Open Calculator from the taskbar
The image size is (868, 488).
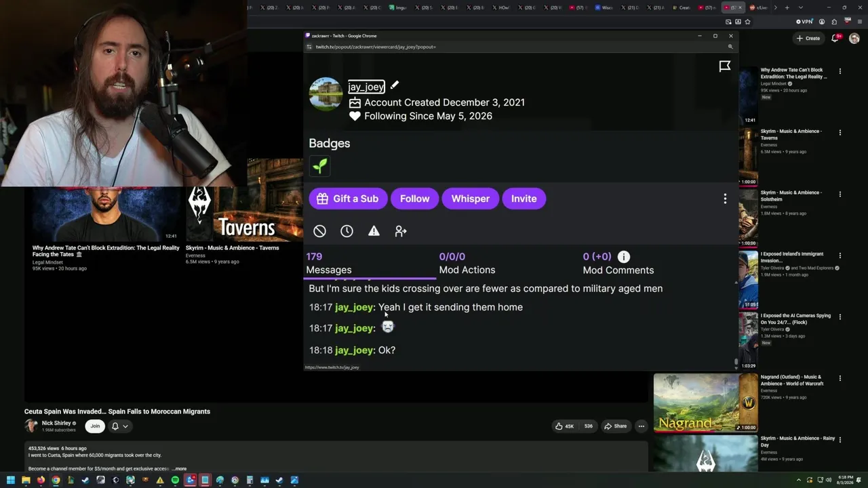[x=250, y=481]
